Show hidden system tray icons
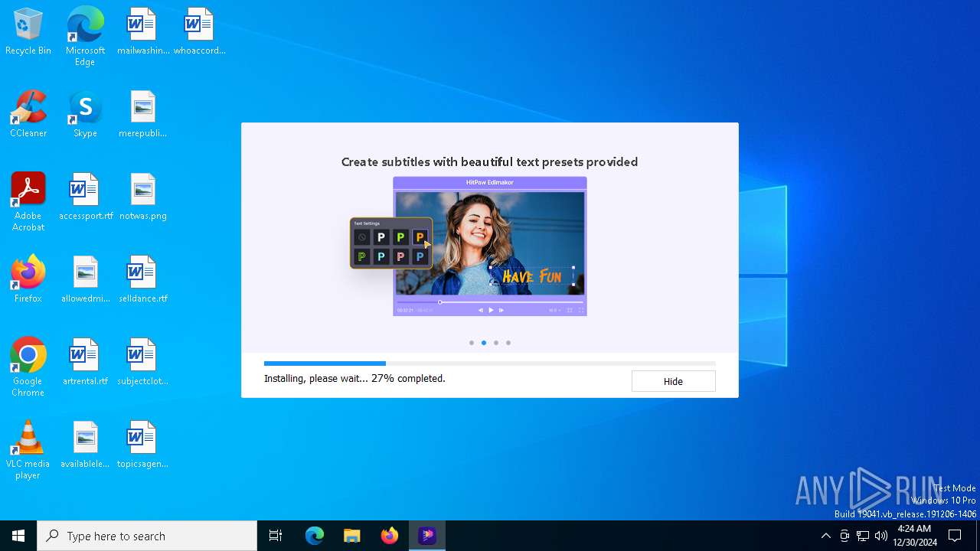Viewport: 980px width, 551px height. click(825, 536)
